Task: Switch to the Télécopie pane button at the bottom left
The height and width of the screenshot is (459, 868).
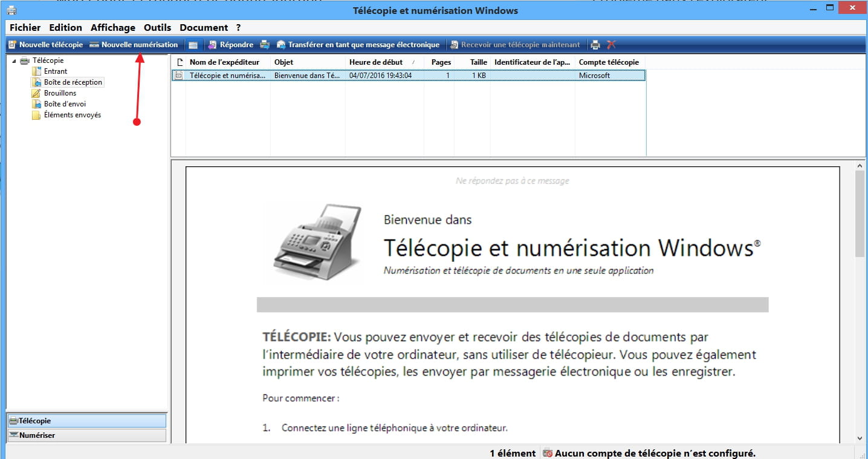Action: pyautogui.click(x=86, y=421)
